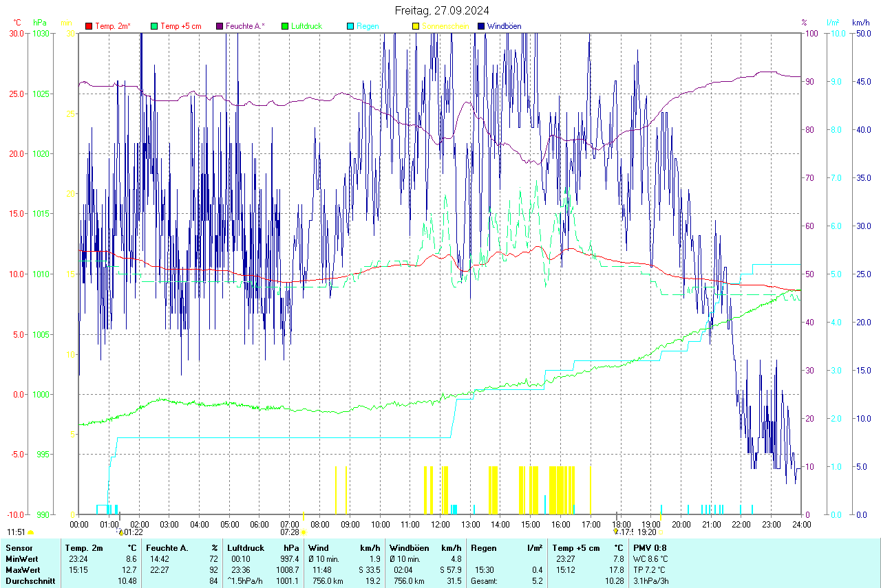Viewport: 881px width, 588px height.
Task: Click the purple Feuchte A. legend swatch
Action: 220,26
